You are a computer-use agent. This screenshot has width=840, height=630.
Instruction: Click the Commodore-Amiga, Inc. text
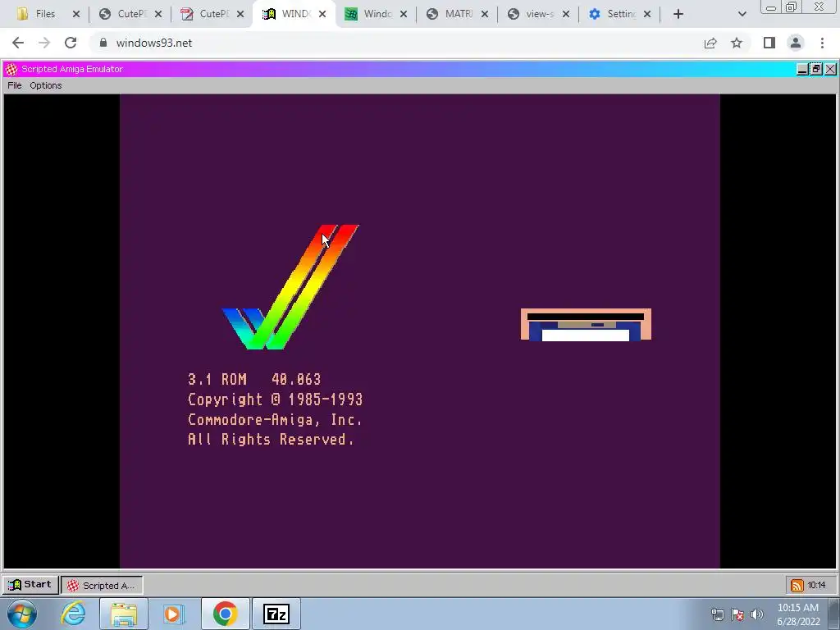point(275,419)
